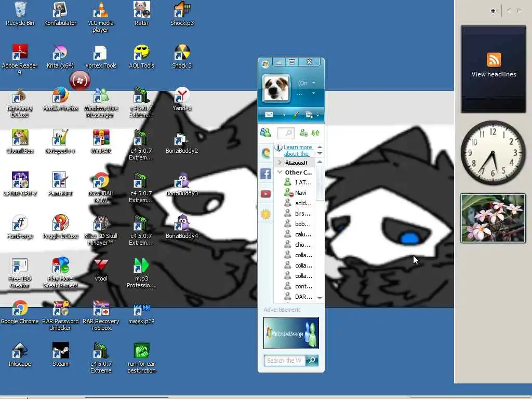The image size is (532, 399).
Task: Click the Windows Live Messenger advertisement banner
Action: 291,333
